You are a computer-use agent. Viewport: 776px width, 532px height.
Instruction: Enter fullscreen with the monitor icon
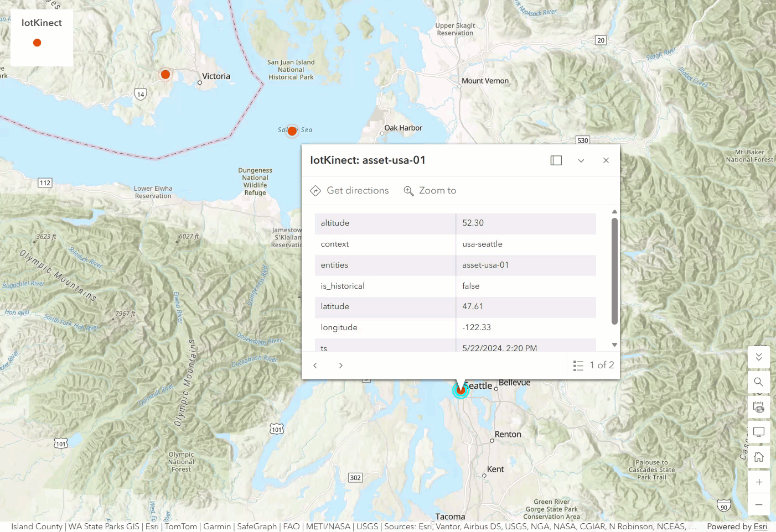pos(759,432)
